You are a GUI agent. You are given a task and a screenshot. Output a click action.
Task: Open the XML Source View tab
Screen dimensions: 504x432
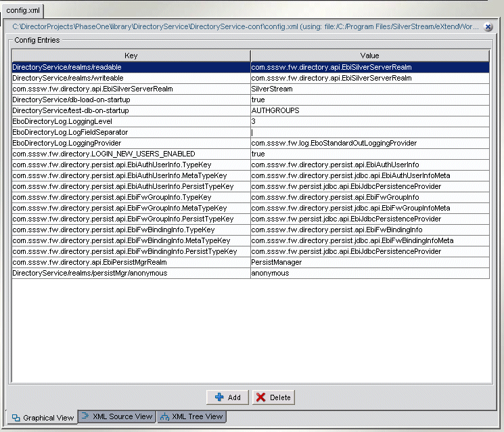[x=117, y=416]
